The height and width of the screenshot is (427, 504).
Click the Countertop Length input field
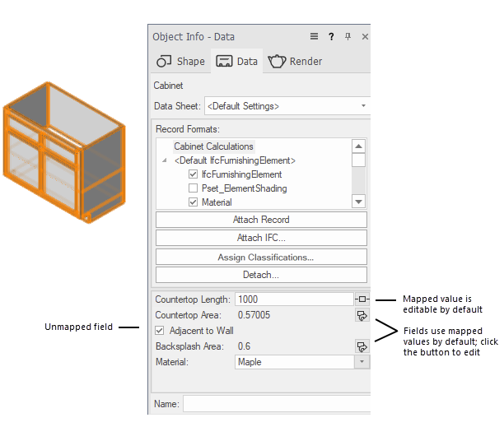293,299
